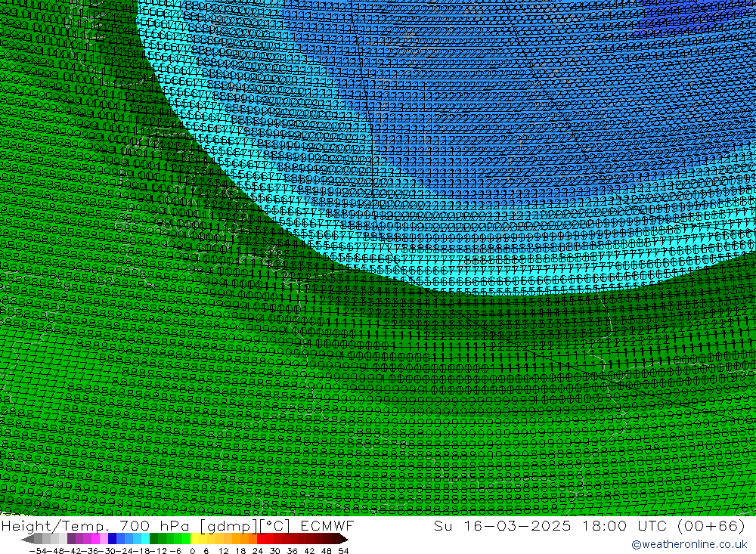Click the '36' legend scale label
Viewport: 756px width, 554px height.
(292, 551)
